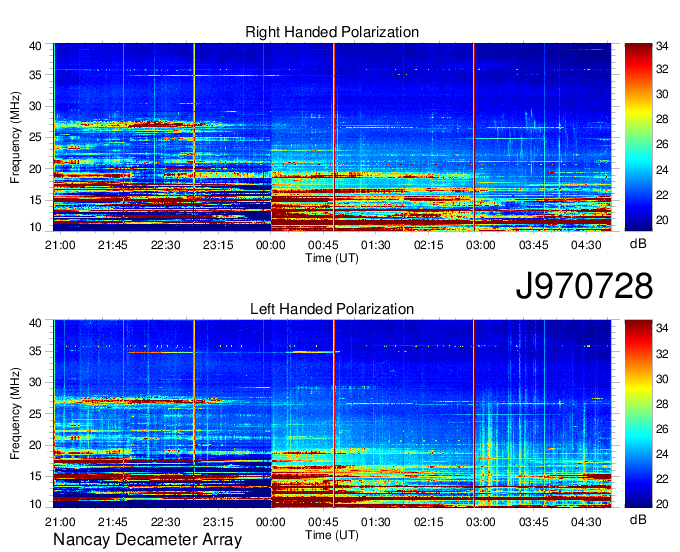
Task: Click 15 MHz tick on Right Handed plot
Action: tap(35, 200)
